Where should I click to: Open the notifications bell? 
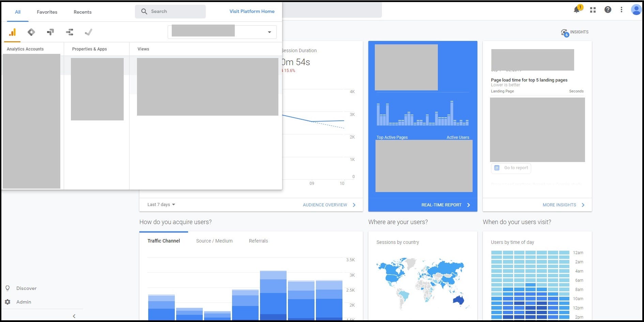[x=577, y=10]
